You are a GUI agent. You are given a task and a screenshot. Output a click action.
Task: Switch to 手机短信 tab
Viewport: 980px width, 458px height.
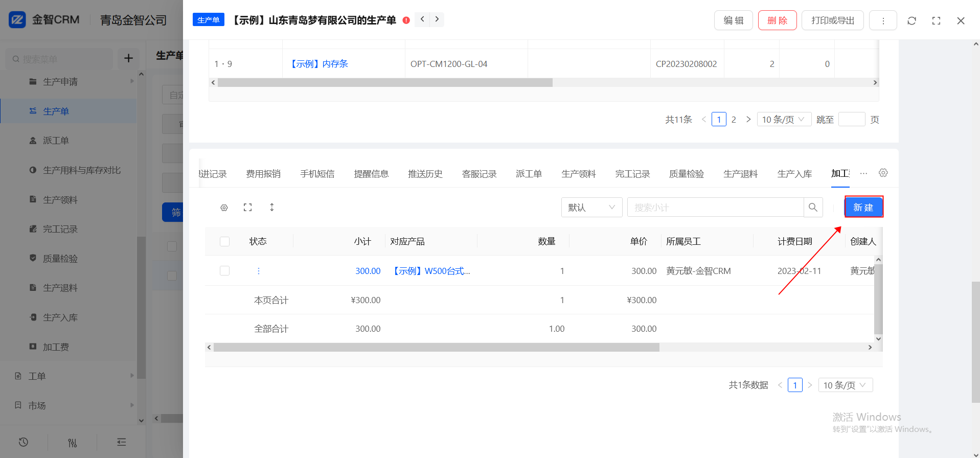[317, 174]
